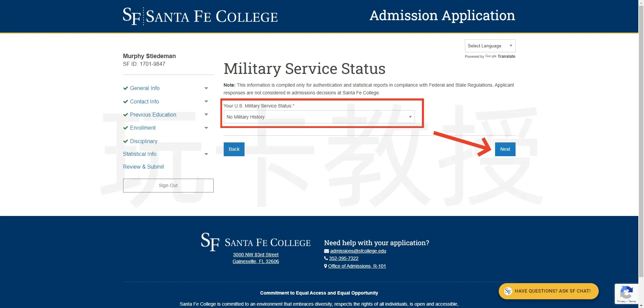Expand the Statistical Info section arrow
644x308 pixels.
(x=206, y=154)
